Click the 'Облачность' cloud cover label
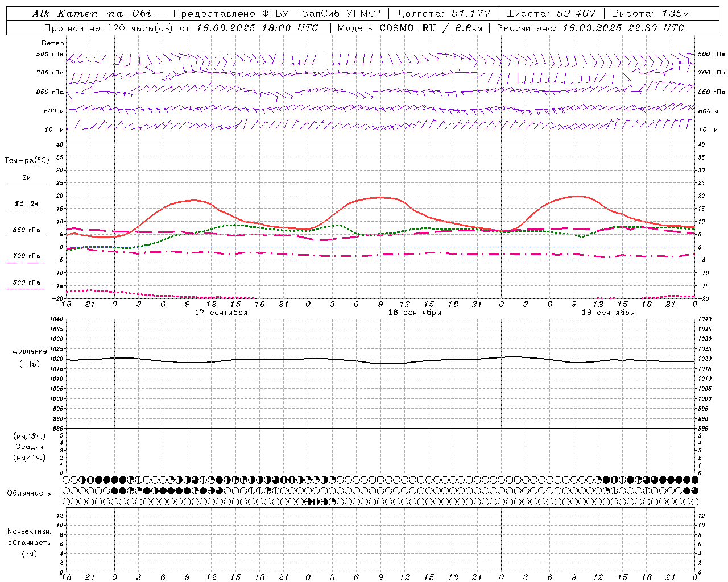Viewport: 728px width, 582px height. [29, 493]
